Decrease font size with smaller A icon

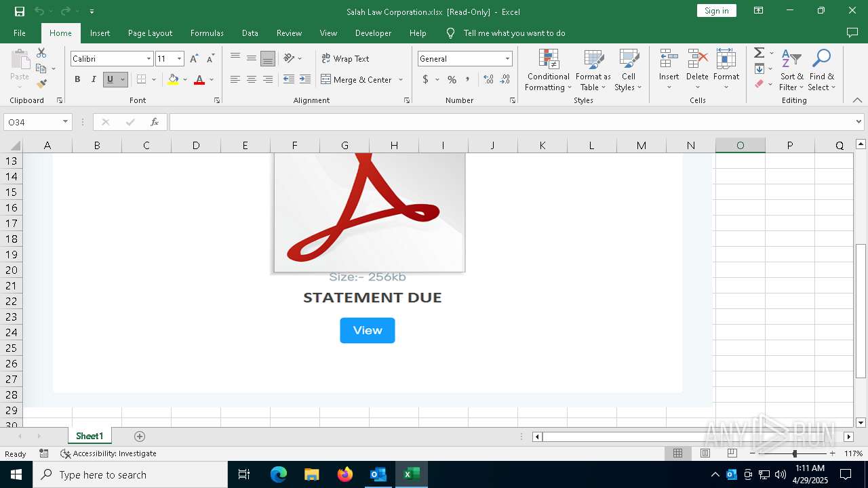coord(210,59)
